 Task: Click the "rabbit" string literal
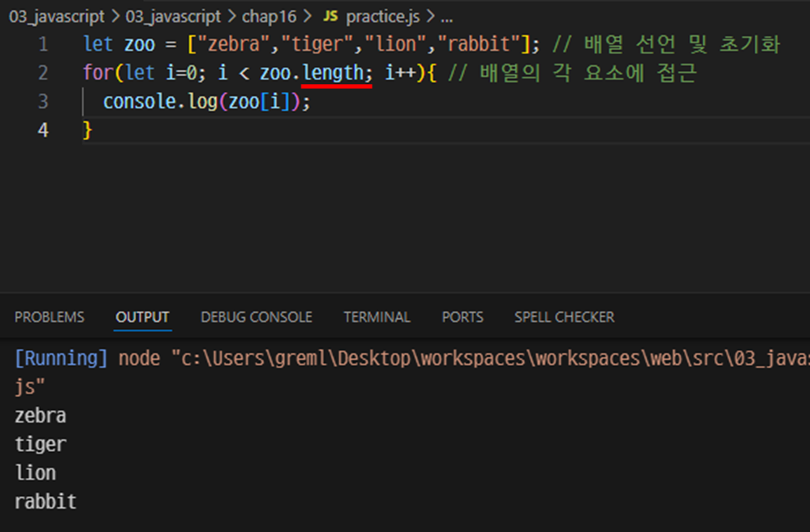pyautogui.click(x=478, y=44)
